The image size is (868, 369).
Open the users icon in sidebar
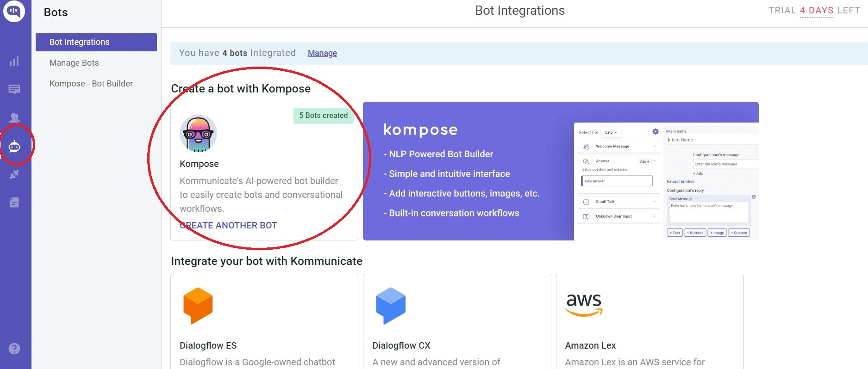(x=14, y=117)
